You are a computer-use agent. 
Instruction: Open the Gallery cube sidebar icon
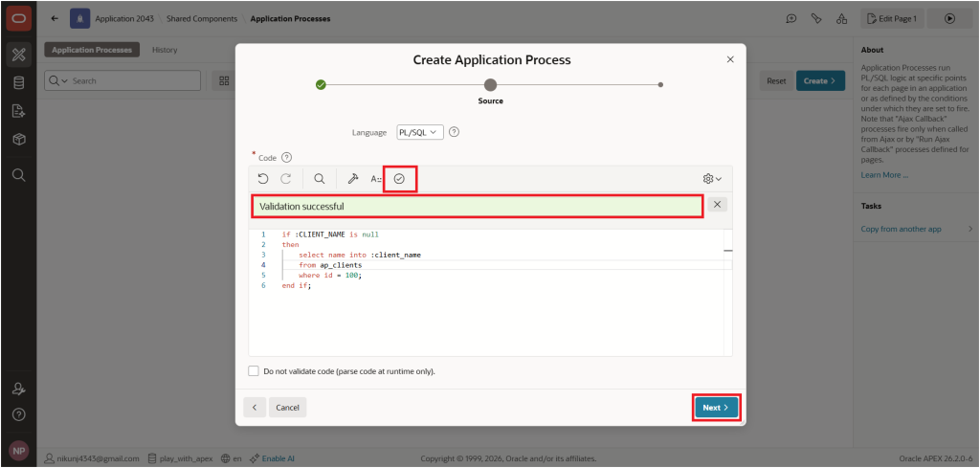18,140
